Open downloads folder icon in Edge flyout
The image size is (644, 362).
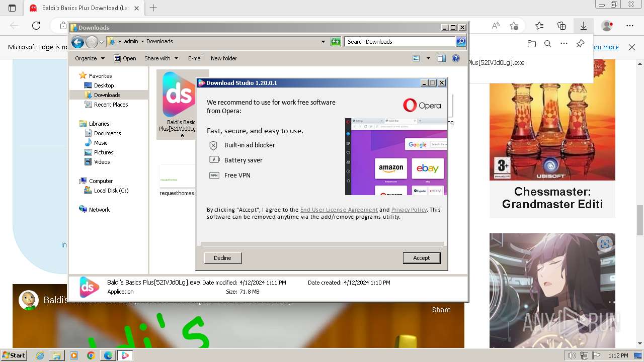pos(532,44)
